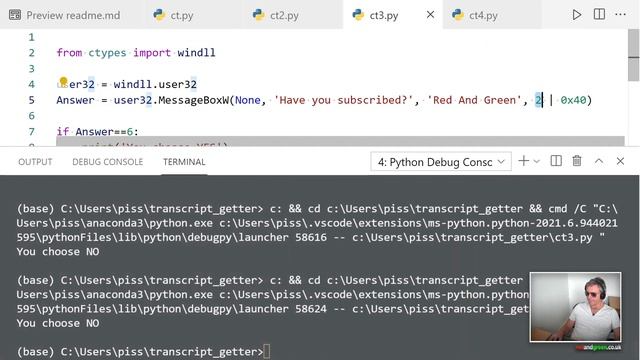Click the last terminal prompt input cursor
640x360 pixels.
[267, 352]
